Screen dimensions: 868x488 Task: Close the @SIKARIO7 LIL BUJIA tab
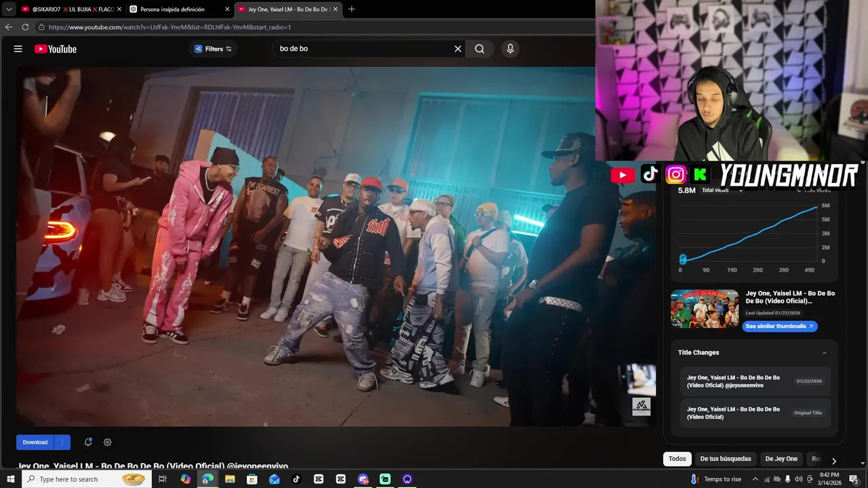coord(119,9)
